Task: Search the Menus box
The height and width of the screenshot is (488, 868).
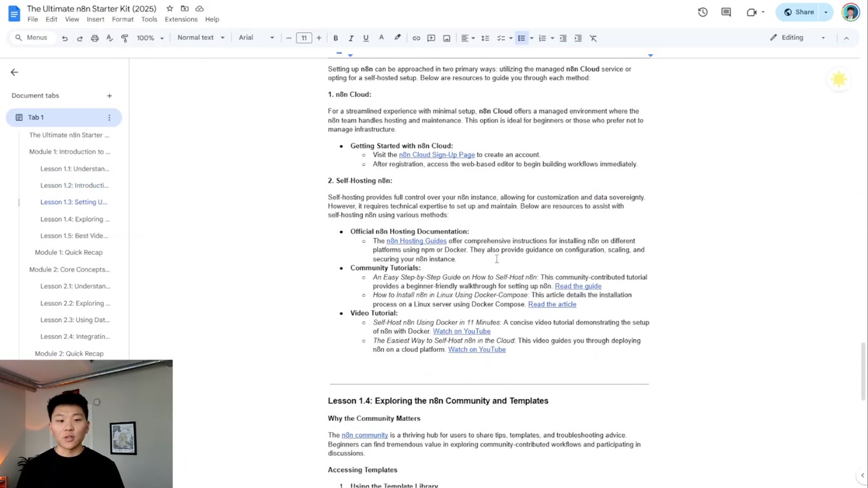Action: click(x=31, y=38)
